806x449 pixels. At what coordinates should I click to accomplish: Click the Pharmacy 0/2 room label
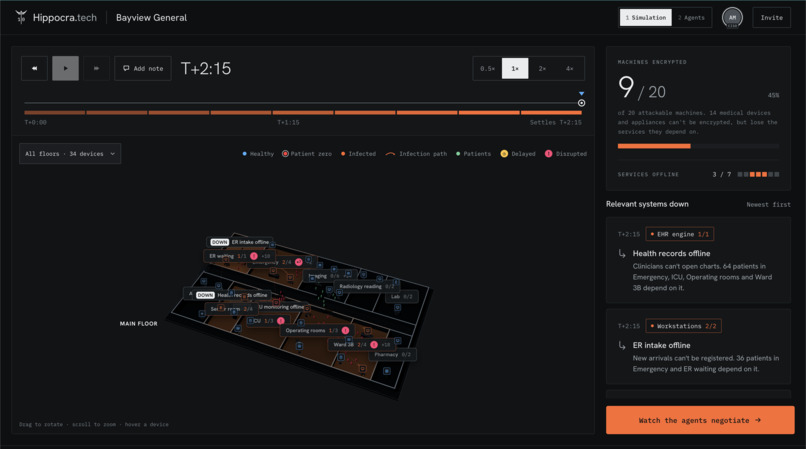tap(392, 354)
